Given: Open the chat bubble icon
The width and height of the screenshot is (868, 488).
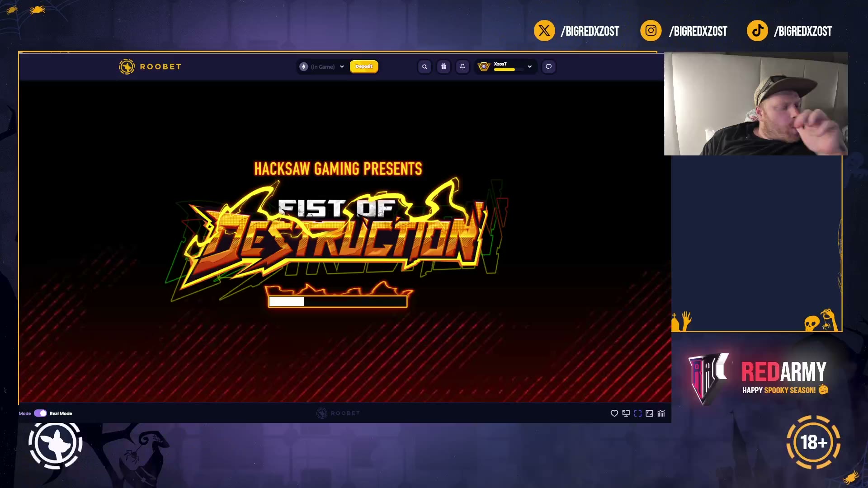Looking at the screenshot, I should pos(549,66).
